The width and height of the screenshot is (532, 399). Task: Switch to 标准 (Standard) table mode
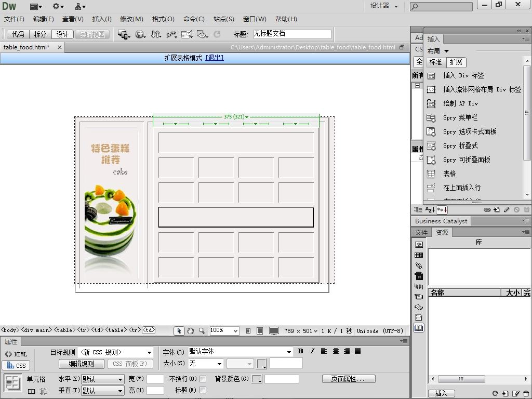[x=435, y=62]
